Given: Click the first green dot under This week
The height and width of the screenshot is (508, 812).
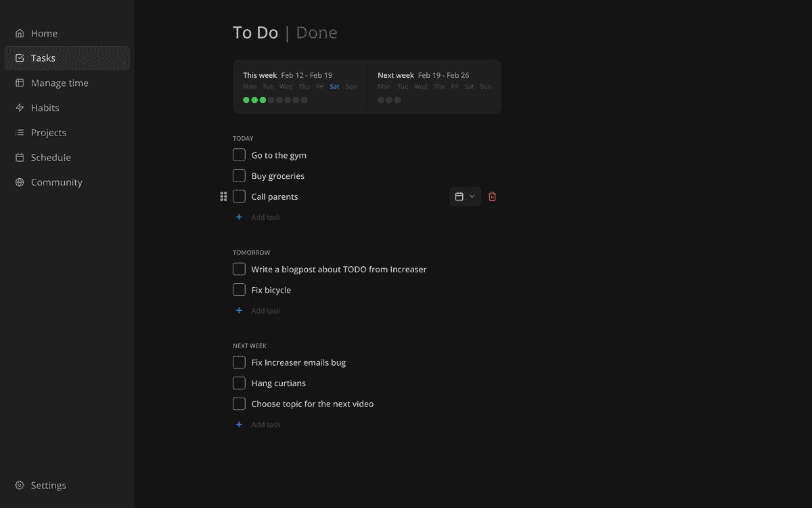Looking at the screenshot, I should pos(246,100).
